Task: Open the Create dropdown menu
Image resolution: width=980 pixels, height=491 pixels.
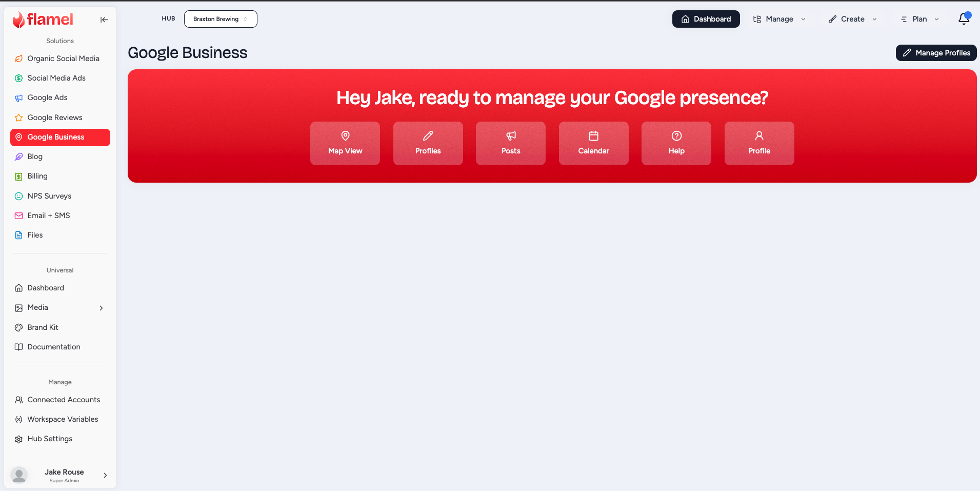Action: [x=853, y=19]
